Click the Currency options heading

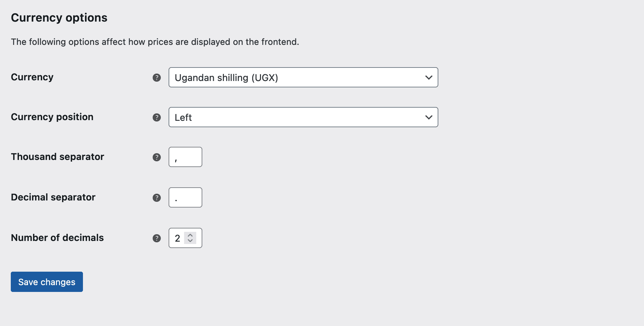pyautogui.click(x=59, y=17)
